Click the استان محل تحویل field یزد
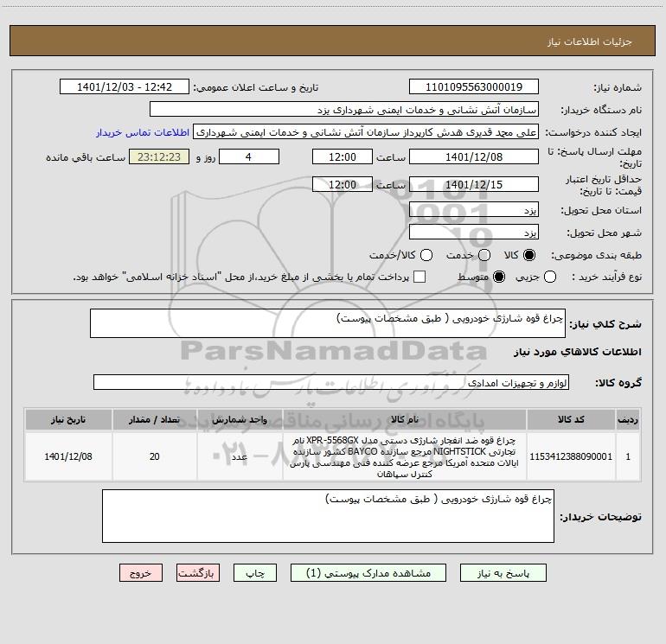The width and height of the screenshot is (666, 644). pyautogui.click(x=474, y=210)
